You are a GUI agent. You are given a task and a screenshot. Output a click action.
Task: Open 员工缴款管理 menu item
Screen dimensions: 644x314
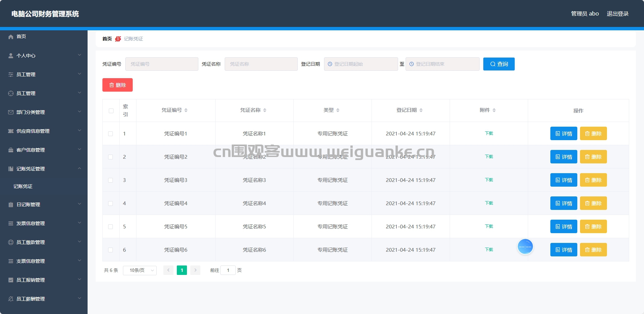44,242
